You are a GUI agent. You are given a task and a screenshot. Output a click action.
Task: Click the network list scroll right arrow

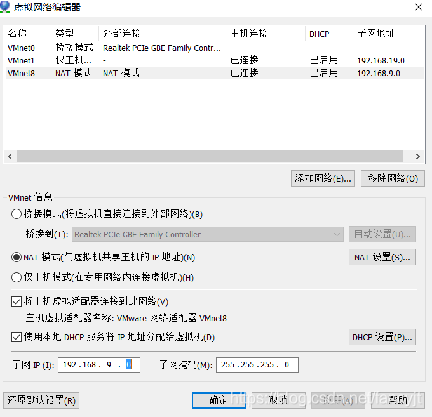[418, 156]
